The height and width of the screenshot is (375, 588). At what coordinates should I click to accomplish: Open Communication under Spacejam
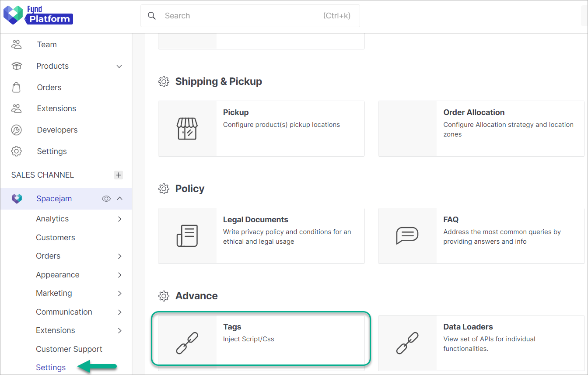(64, 312)
